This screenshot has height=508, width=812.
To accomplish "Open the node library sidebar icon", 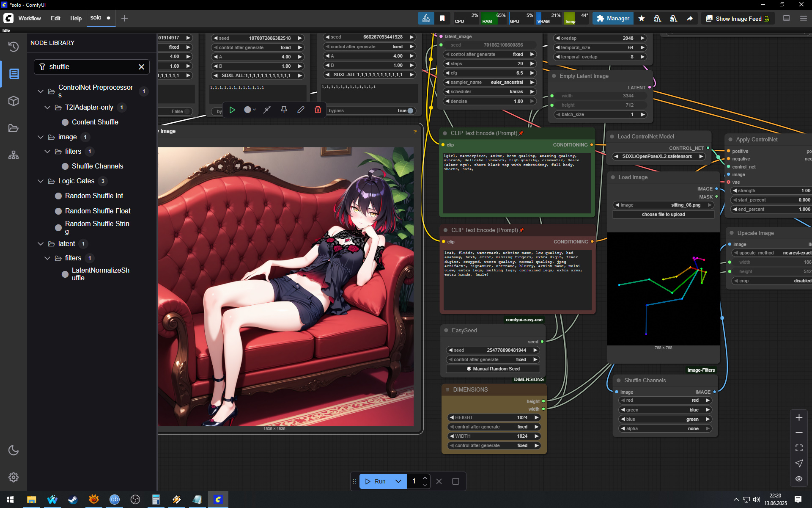I will [14, 74].
